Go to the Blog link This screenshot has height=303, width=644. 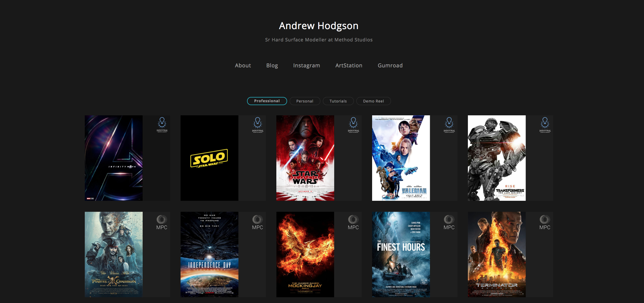tap(272, 66)
